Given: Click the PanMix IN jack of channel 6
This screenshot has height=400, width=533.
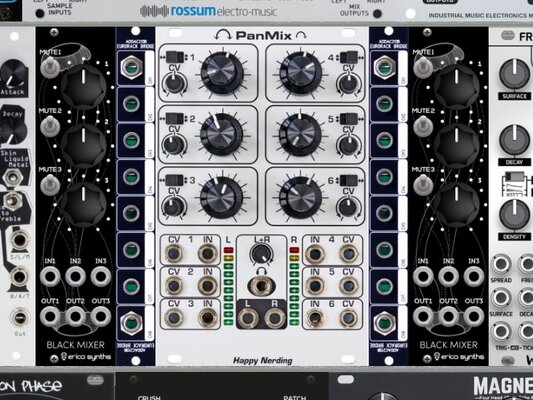Looking at the screenshot, I should point(315,318).
